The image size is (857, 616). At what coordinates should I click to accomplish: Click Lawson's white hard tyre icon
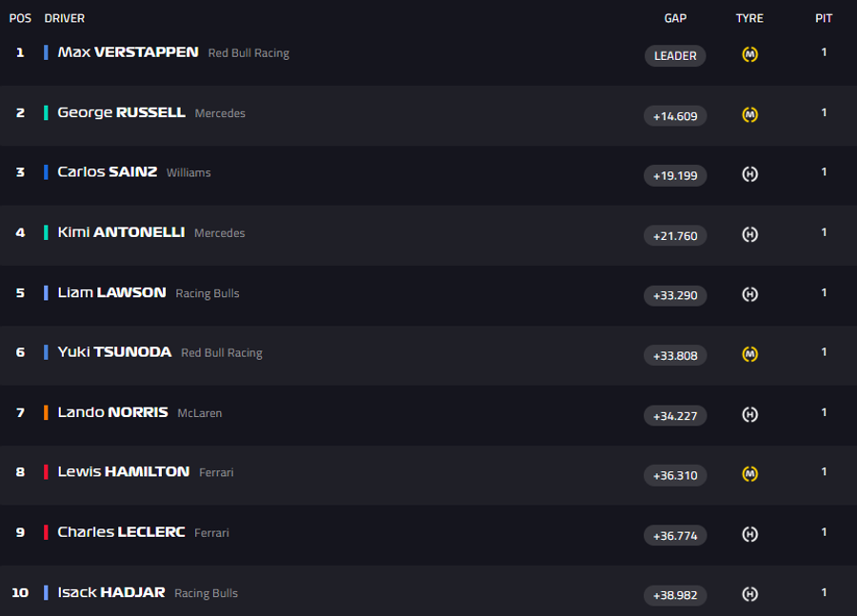(x=749, y=294)
